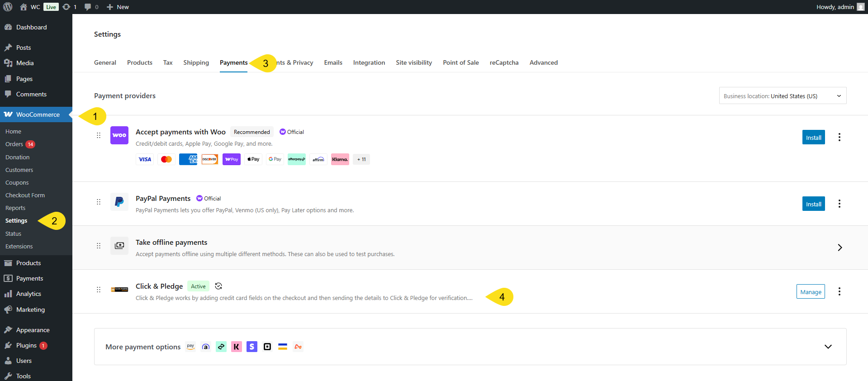Open the Point of Sale tab
This screenshot has width=868, height=381.
(x=461, y=62)
